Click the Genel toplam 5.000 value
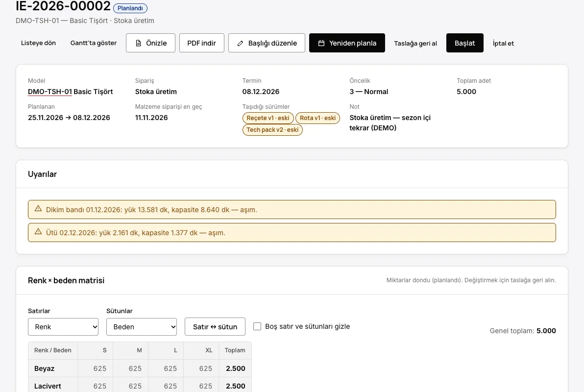Image resolution: width=584 pixels, height=392 pixels. pyautogui.click(x=546, y=331)
